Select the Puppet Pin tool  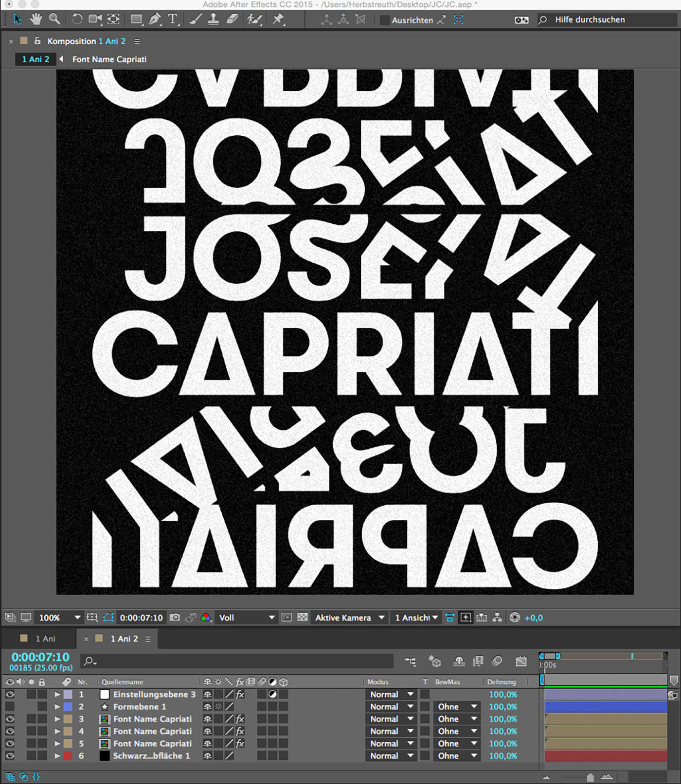pyautogui.click(x=278, y=19)
